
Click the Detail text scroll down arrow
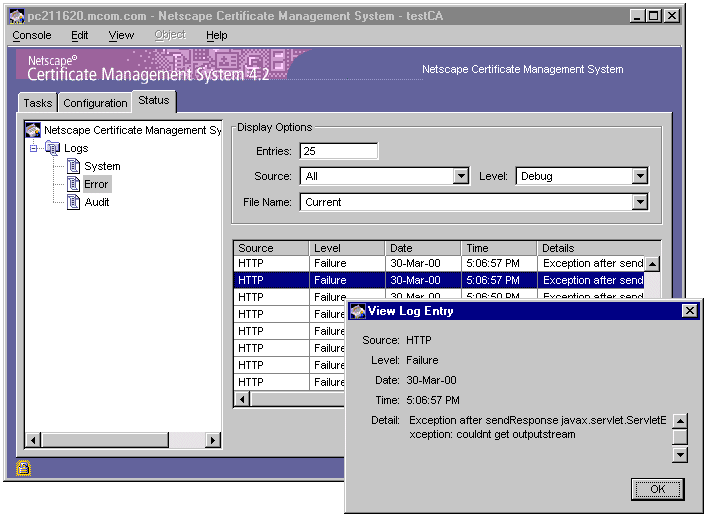coord(680,455)
